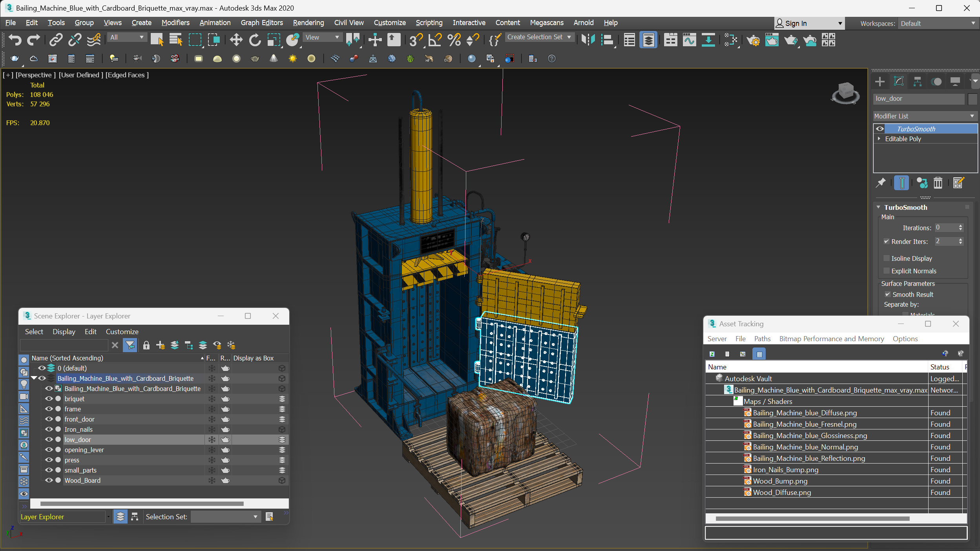The image size is (980, 551).
Task: Click Name (Sorted Ascending) column header
Action: point(117,358)
